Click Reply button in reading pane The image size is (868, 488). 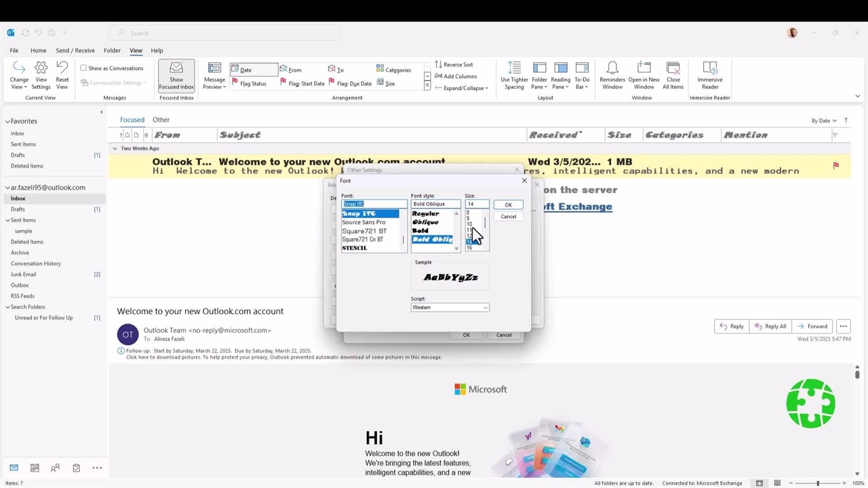pos(732,326)
